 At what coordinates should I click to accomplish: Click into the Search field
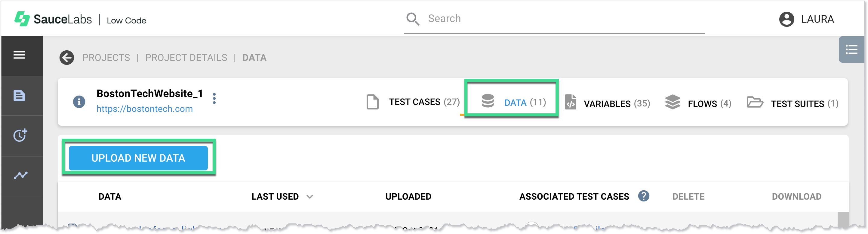coord(559,19)
